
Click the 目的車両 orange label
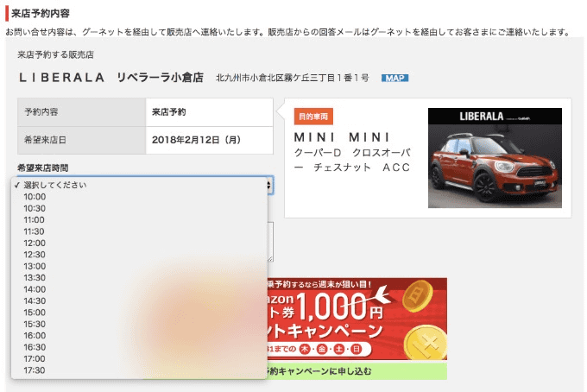coord(313,117)
